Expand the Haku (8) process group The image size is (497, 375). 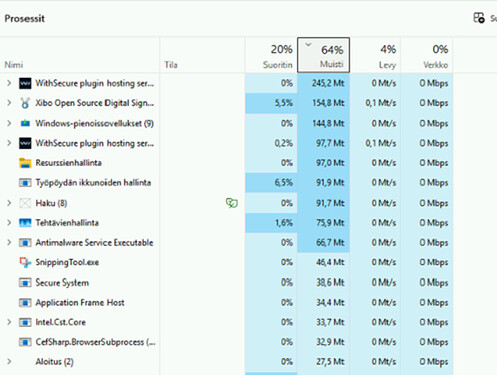[9, 203]
